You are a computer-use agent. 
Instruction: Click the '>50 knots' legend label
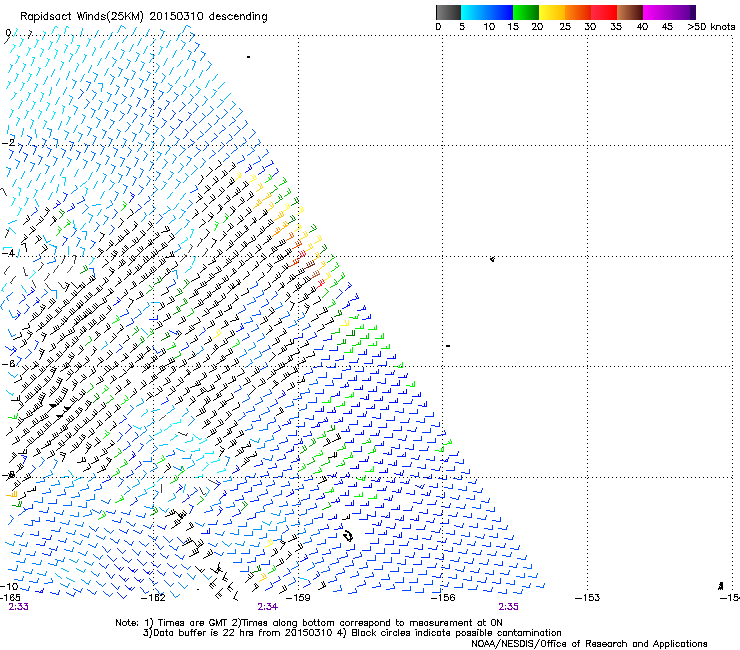pos(711,27)
